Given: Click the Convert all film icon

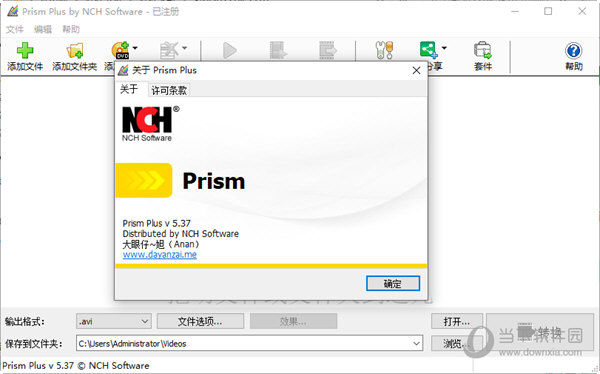Looking at the screenshot, I should 328,51.
